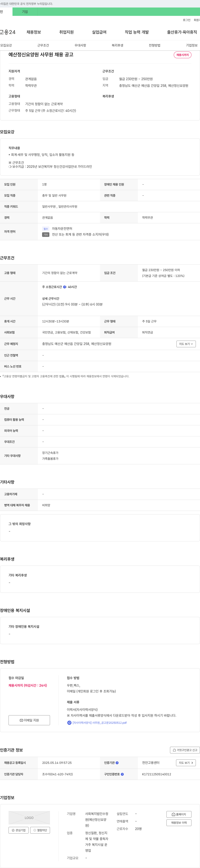Click certification number K172112505140012

[157, 774]
